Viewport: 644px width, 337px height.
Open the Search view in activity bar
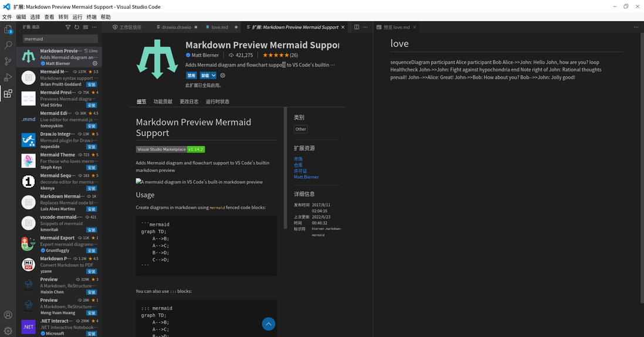pos(8,45)
